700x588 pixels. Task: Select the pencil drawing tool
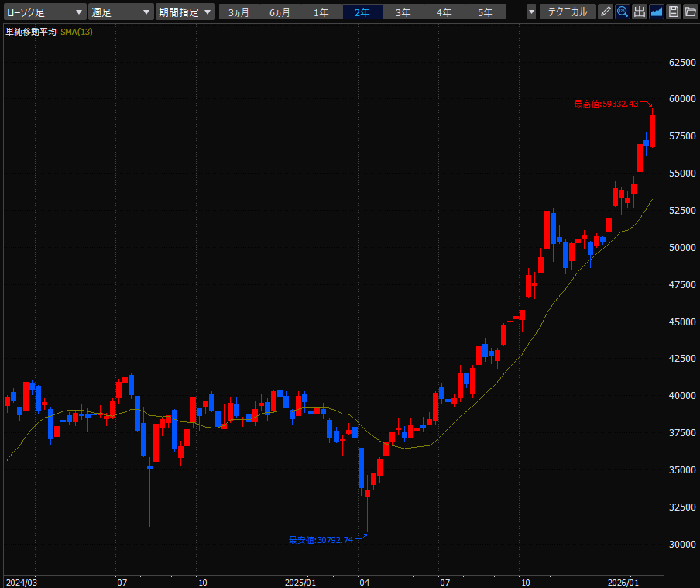click(x=606, y=12)
